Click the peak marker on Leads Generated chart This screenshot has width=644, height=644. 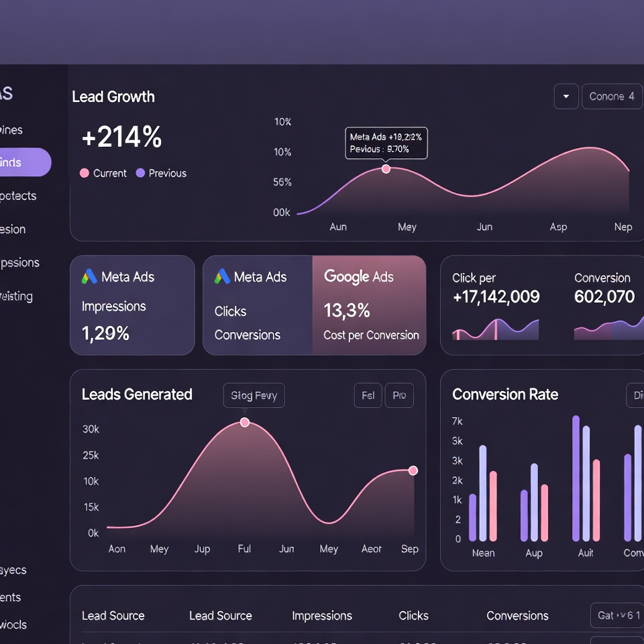click(x=245, y=422)
